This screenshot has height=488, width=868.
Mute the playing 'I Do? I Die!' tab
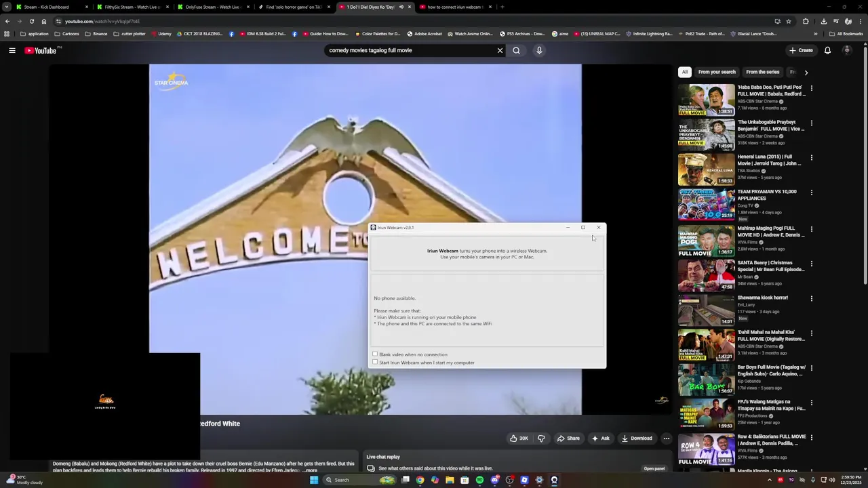click(401, 7)
